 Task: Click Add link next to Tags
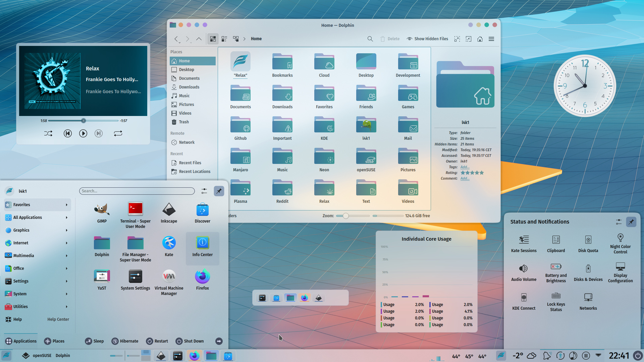(465, 167)
